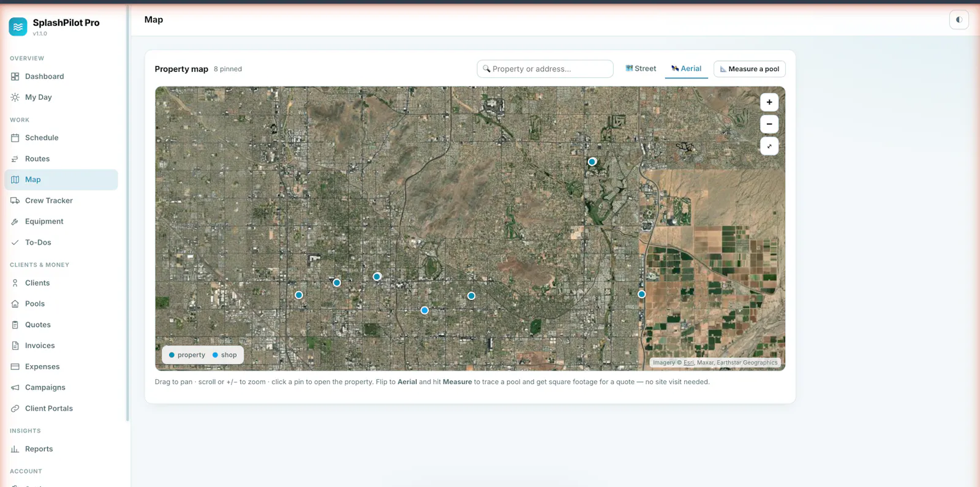Open the Expenses page

coord(61,366)
